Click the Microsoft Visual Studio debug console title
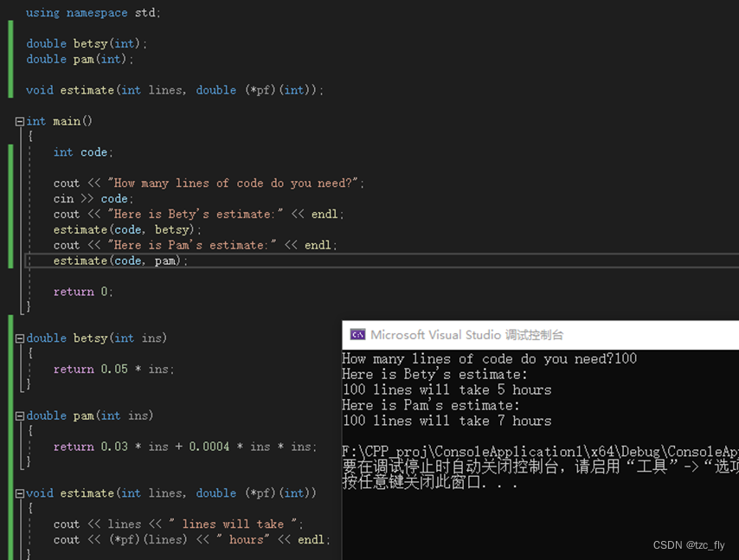This screenshot has height=560, width=739. (466, 335)
